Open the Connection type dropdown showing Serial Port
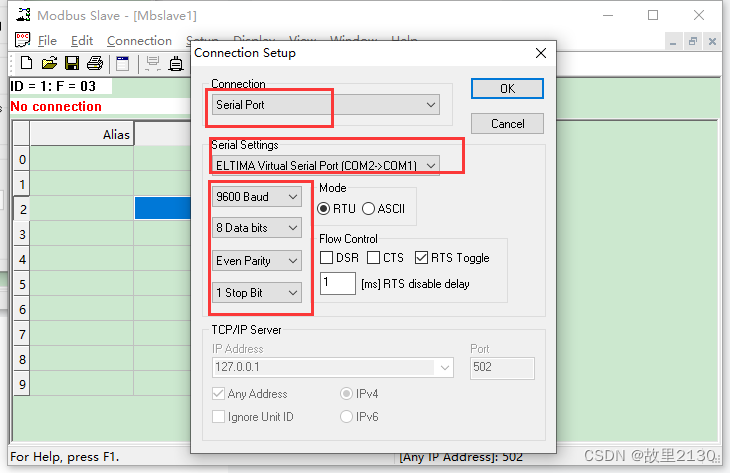This screenshot has width=730, height=473. click(x=325, y=105)
